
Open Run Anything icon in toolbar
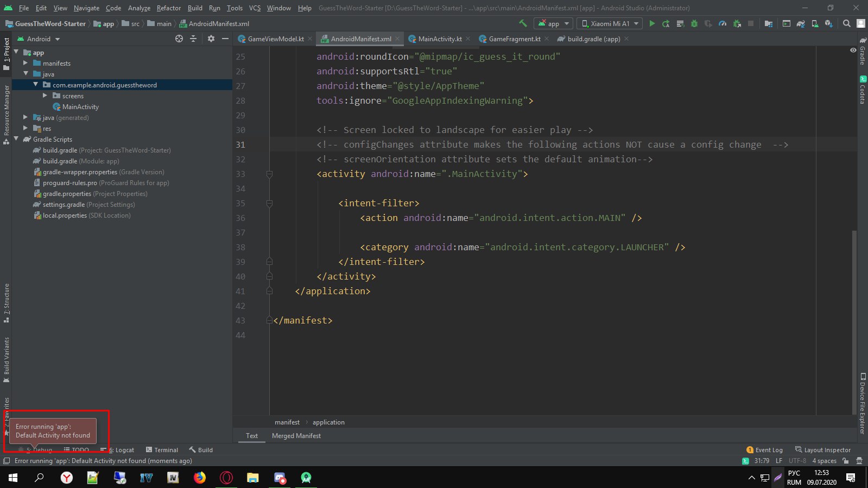786,23
